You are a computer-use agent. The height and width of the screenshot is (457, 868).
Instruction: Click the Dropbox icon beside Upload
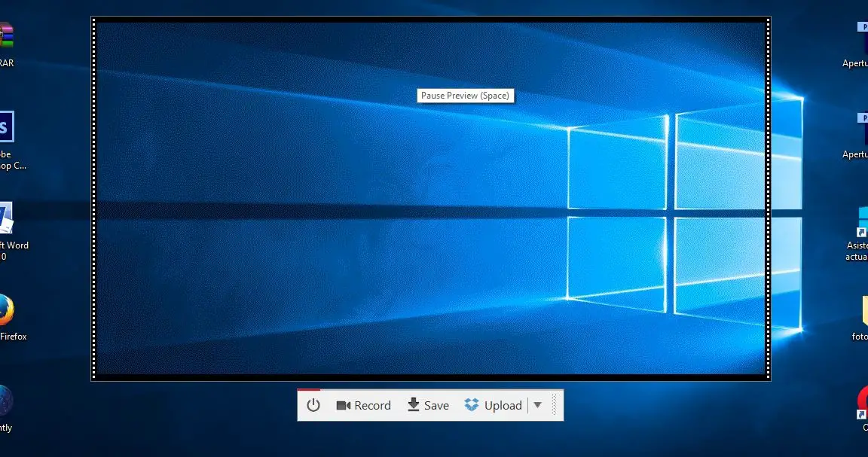(472, 405)
